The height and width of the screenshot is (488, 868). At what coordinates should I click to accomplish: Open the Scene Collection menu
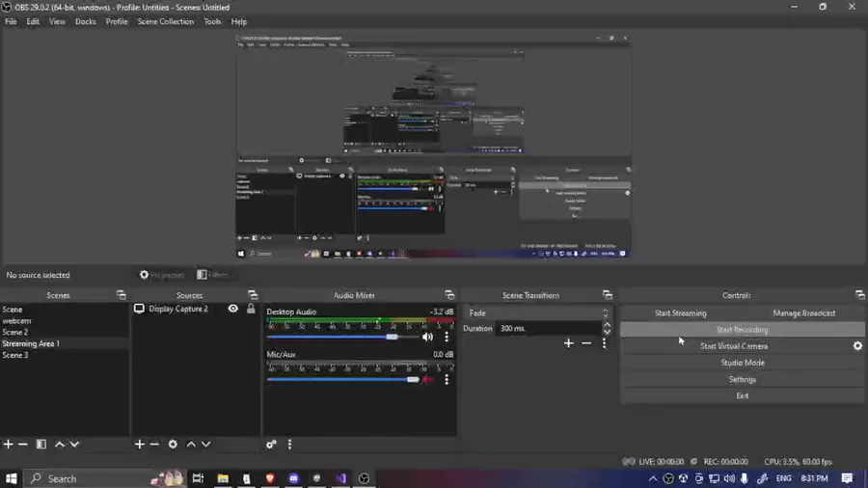(166, 21)
